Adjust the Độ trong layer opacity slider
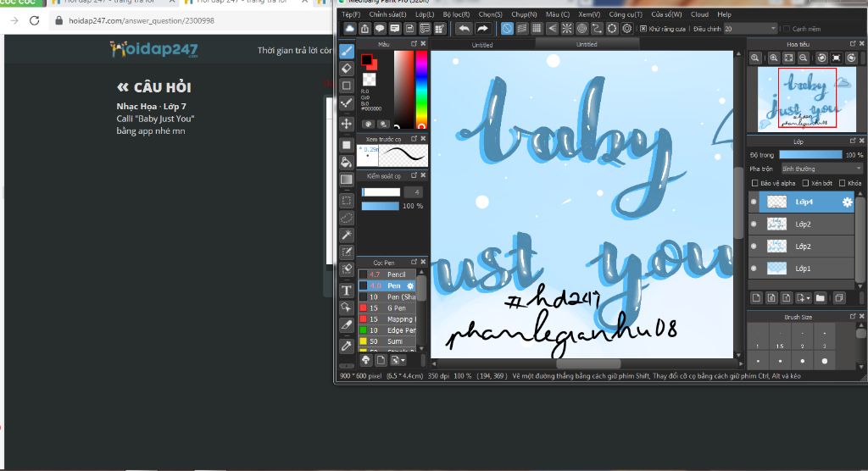The height and width of the screenshot is (471, 868). click(x=810, y=155)
